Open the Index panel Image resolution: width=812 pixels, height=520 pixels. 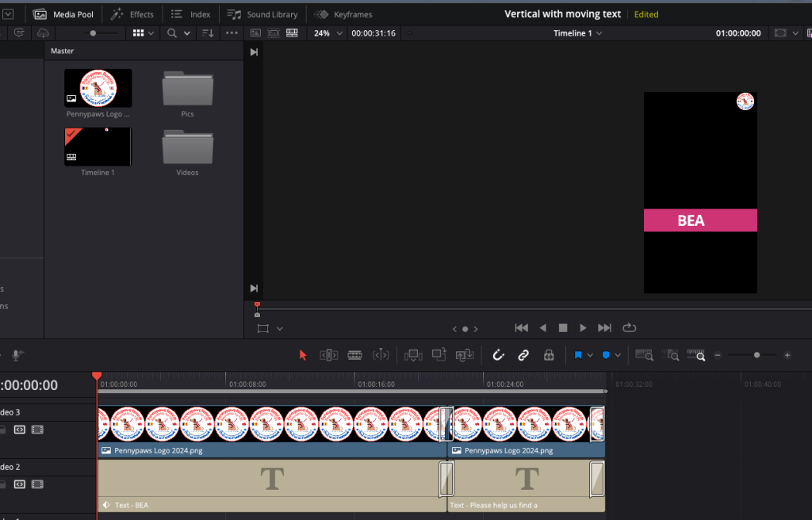190,14
